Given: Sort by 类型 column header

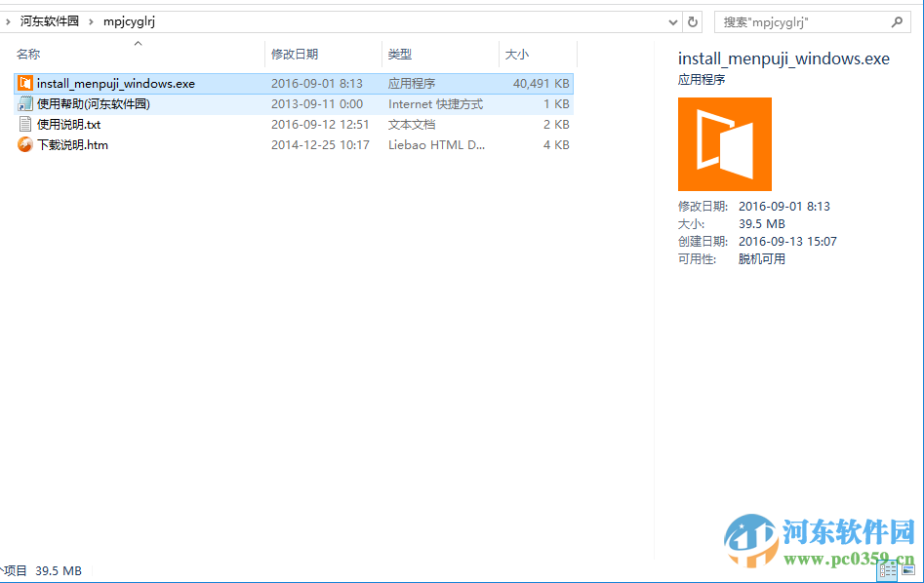Looking at the screenshot, I should 399,55.
